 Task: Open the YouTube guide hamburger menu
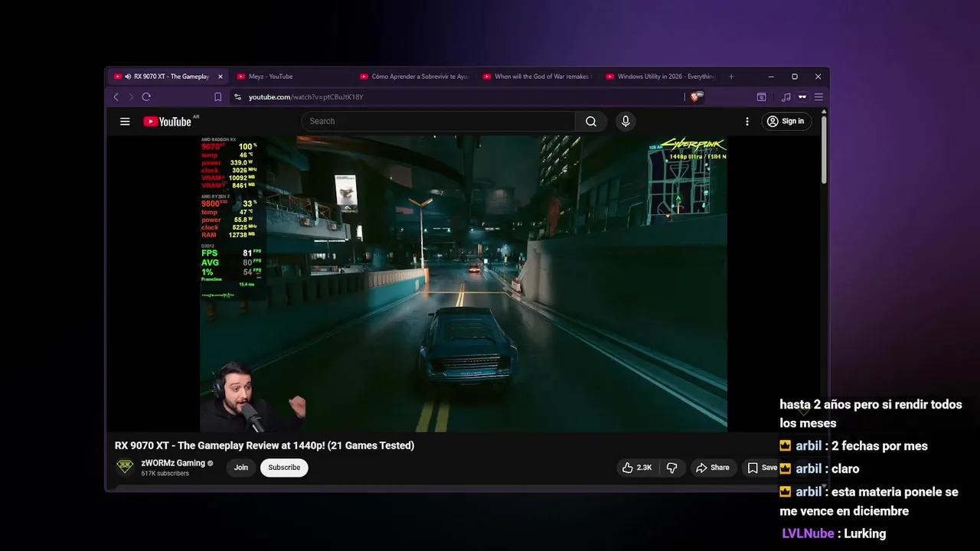(x=125, y=121)
